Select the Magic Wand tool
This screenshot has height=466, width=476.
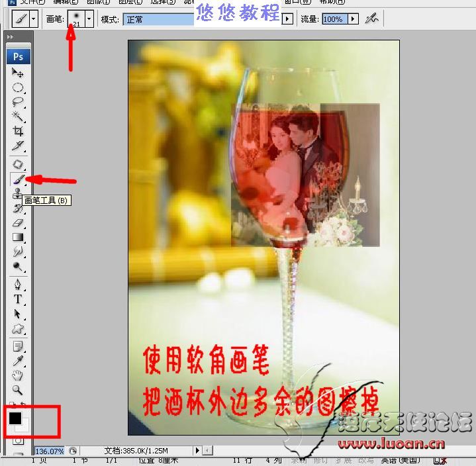click(18, 117)
